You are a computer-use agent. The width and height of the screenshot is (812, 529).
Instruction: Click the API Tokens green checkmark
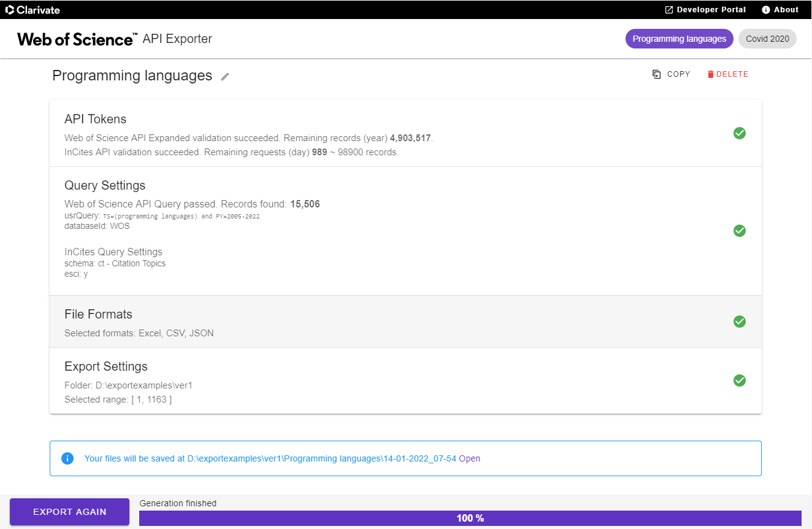(x=740, y=133)
